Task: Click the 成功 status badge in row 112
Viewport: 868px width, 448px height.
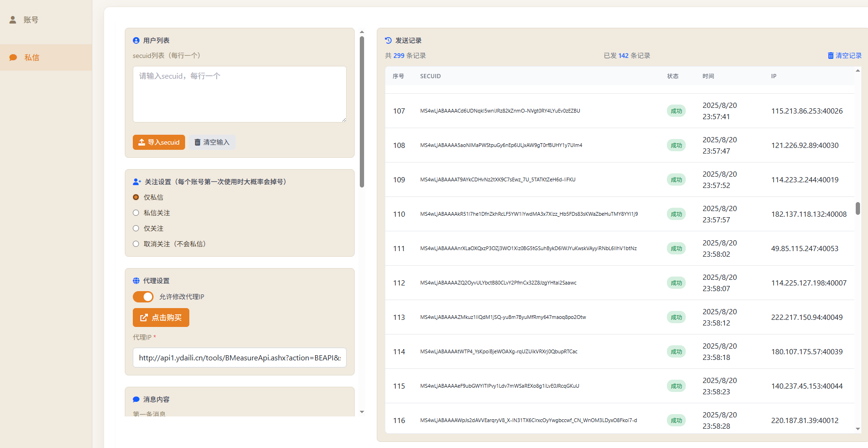Action: (676, 283)
